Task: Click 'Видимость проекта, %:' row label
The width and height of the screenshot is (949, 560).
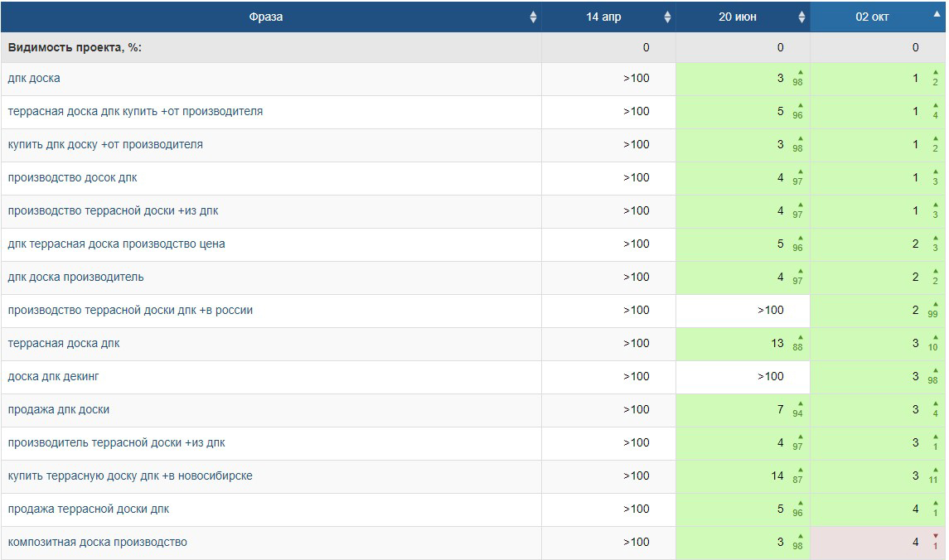Action: 75,48
